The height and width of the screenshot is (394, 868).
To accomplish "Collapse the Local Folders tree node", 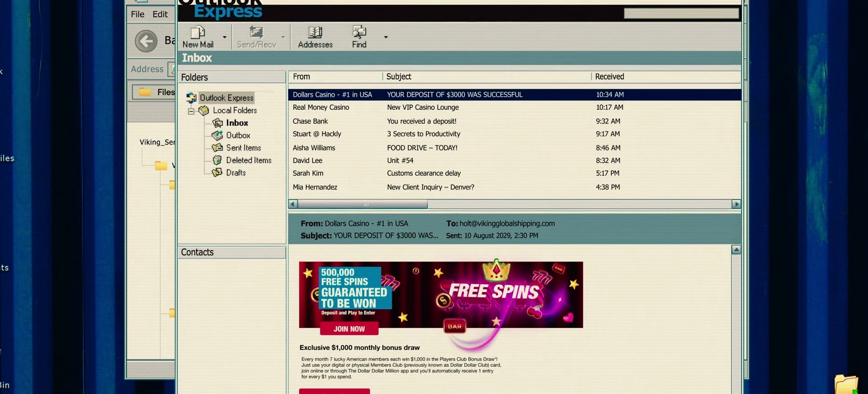I will (191, 111).
